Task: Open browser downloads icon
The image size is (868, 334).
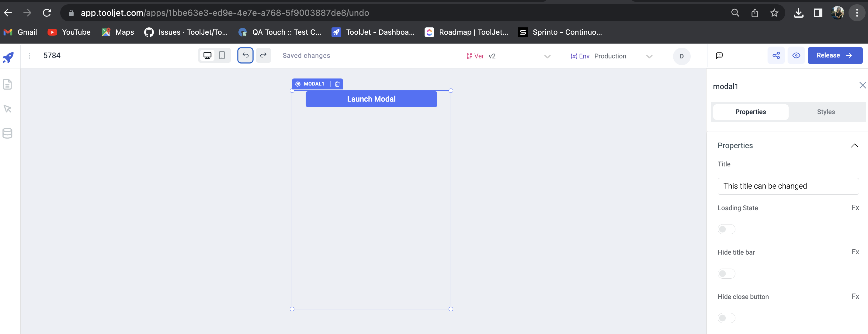Action: [x=798, y=13]
